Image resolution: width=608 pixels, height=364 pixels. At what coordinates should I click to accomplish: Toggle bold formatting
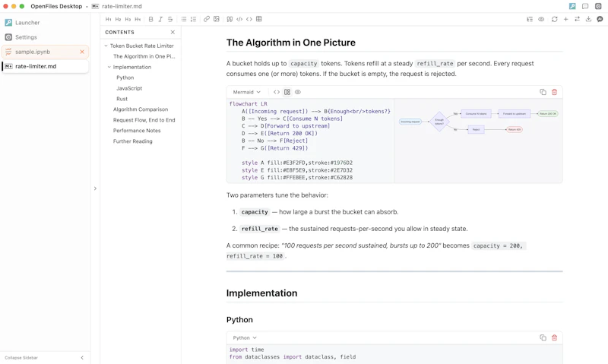point(150,19)
